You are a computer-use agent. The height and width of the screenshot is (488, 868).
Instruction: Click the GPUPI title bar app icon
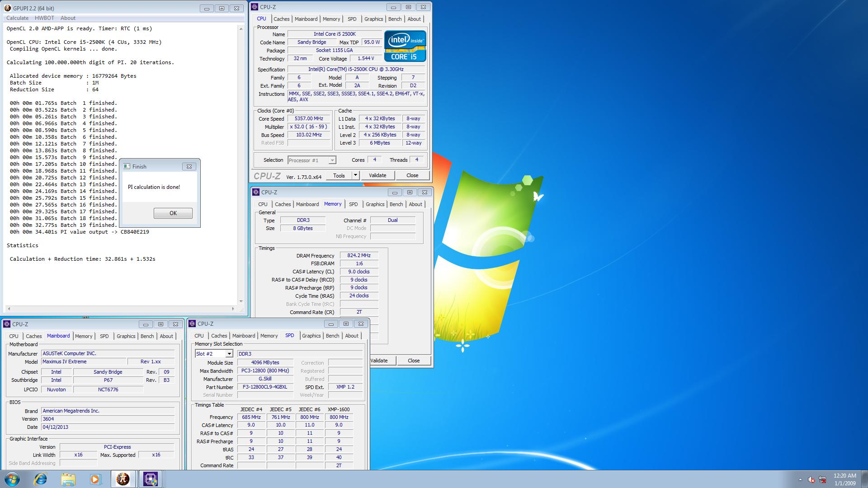point(8,8)
